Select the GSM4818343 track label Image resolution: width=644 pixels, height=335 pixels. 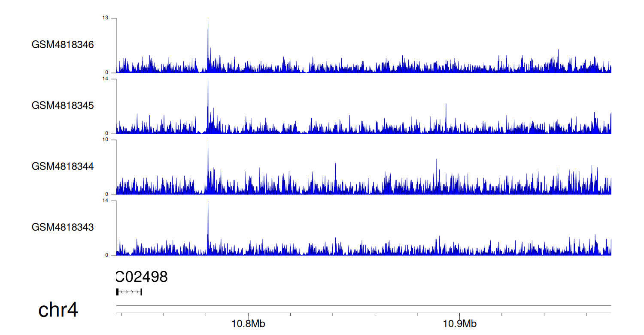[x=63, y=227]
